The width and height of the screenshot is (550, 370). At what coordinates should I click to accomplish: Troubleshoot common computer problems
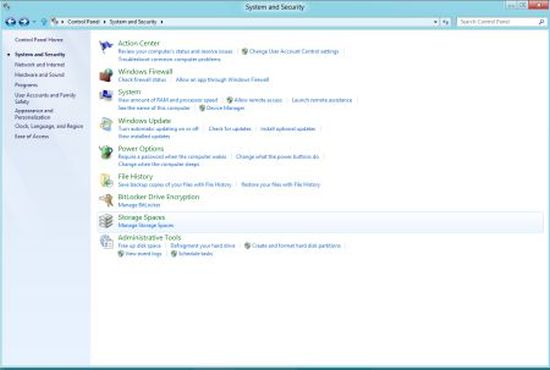[169, 59]
